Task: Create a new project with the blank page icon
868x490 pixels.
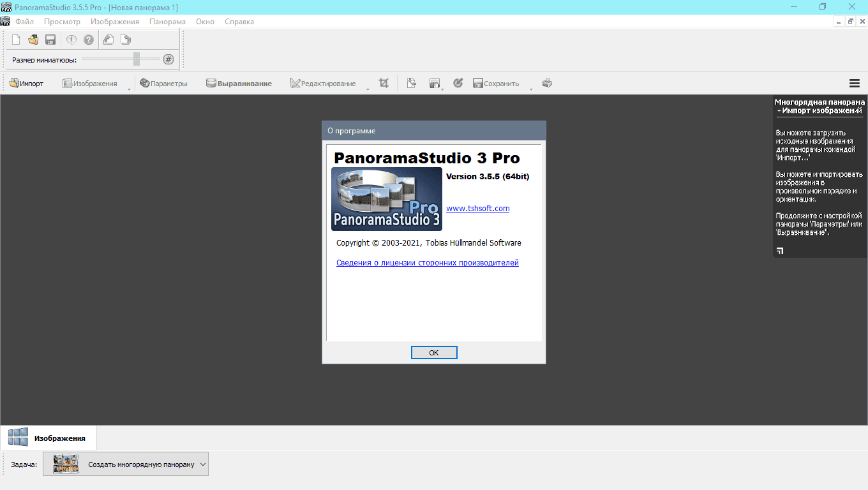Action: pyautogui.click(x=16, y=40)
